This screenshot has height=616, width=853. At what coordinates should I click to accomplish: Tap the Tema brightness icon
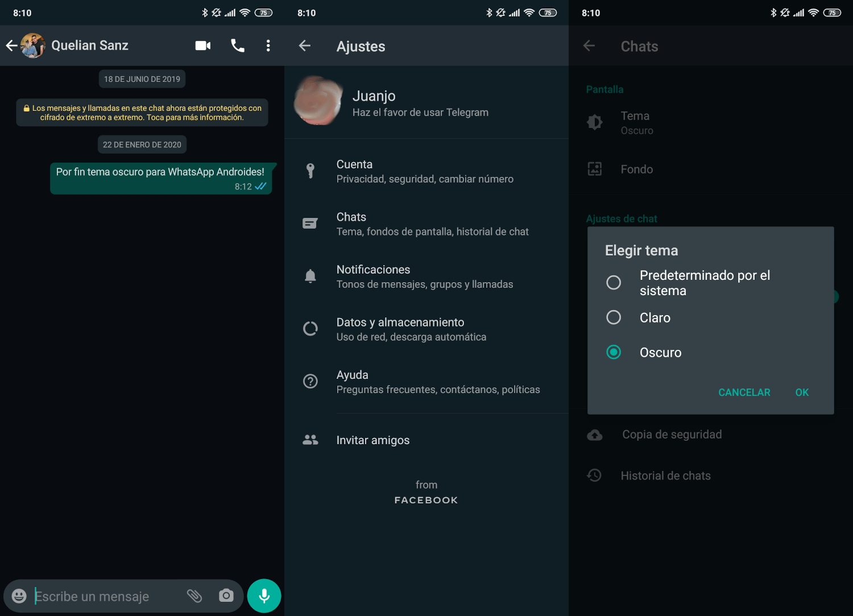pyautogui.click(x=594, y=122)
